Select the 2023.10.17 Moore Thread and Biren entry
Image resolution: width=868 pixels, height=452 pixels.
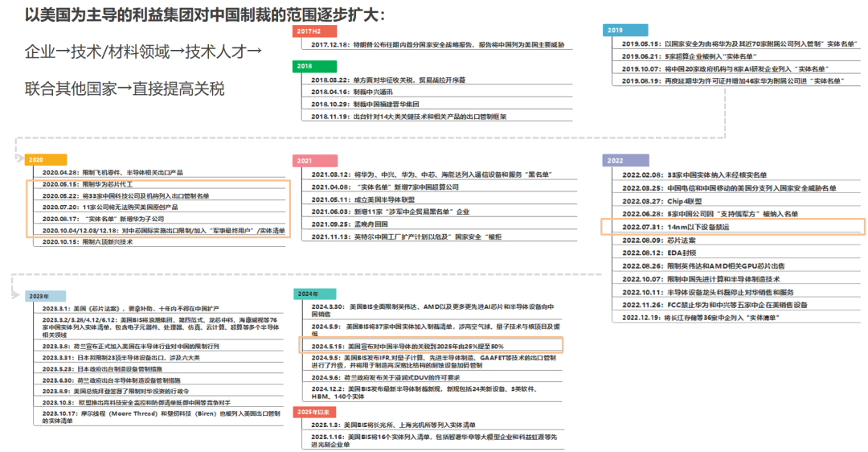point(161,417)
